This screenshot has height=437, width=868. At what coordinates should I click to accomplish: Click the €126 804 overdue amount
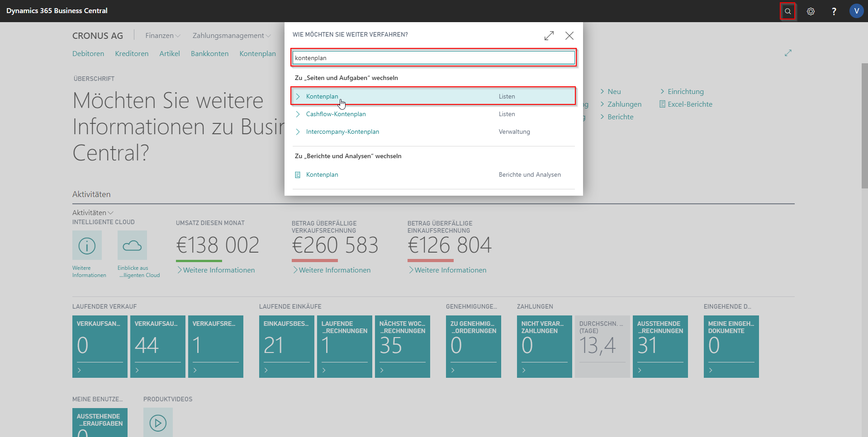[x=450, y=245]
